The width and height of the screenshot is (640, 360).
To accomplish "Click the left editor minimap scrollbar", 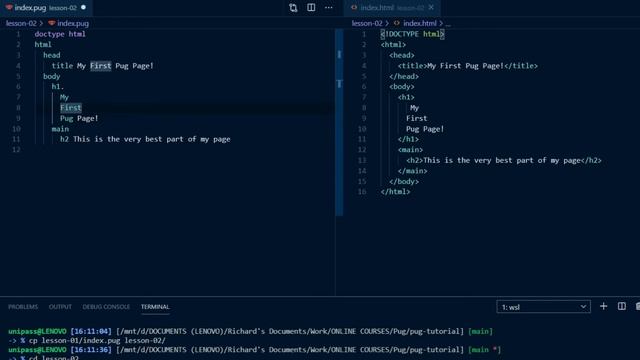I will click(339, 122).
